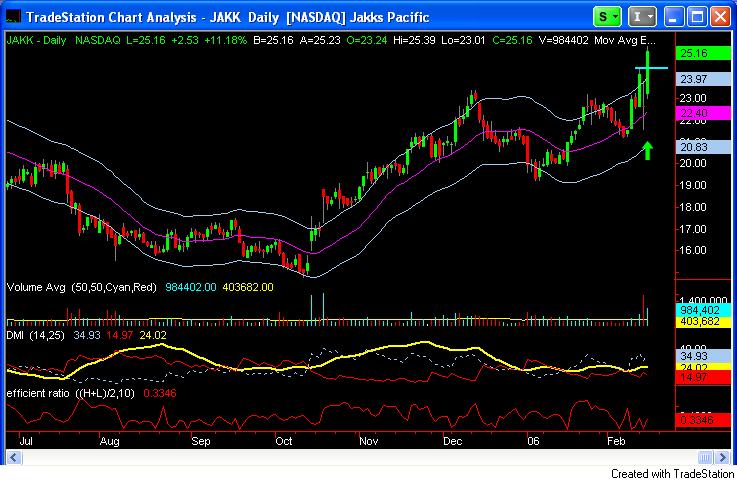This screenshot has width=737, height=480.
Task: Click the yellow 403,682 volume average label
Action: 703,322
